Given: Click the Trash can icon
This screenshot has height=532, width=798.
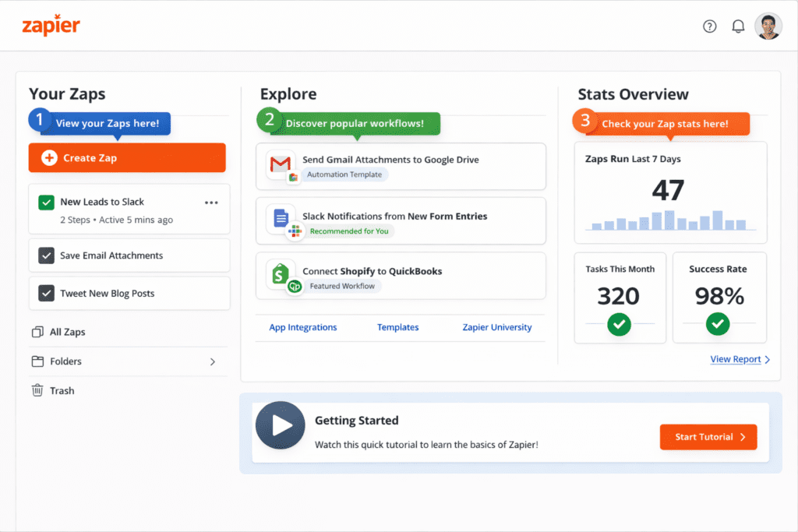Looking at the screenshot, I should tap(37, 390).
